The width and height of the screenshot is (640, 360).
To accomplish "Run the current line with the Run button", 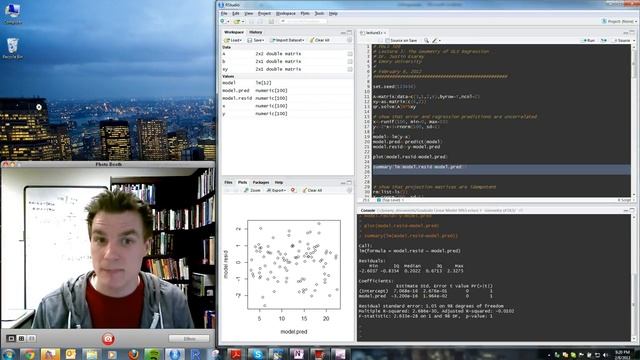I will (589, 40).
